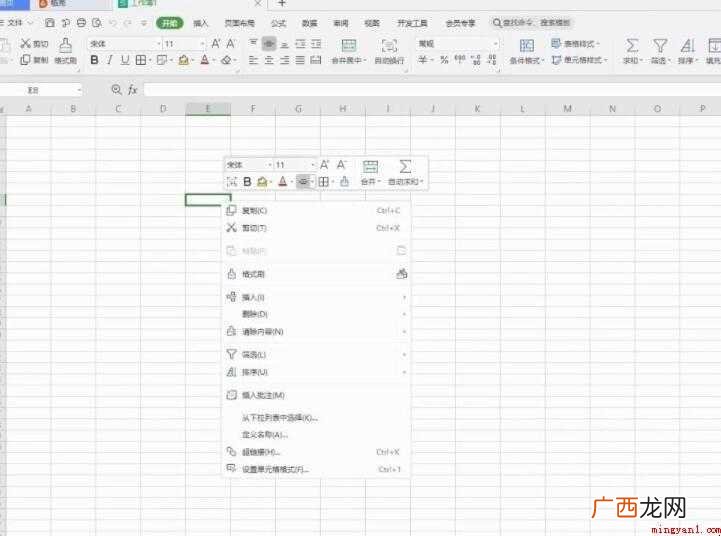Click the fx insert function button
This screenshot has width=721, height=536.
coord(133,90)
